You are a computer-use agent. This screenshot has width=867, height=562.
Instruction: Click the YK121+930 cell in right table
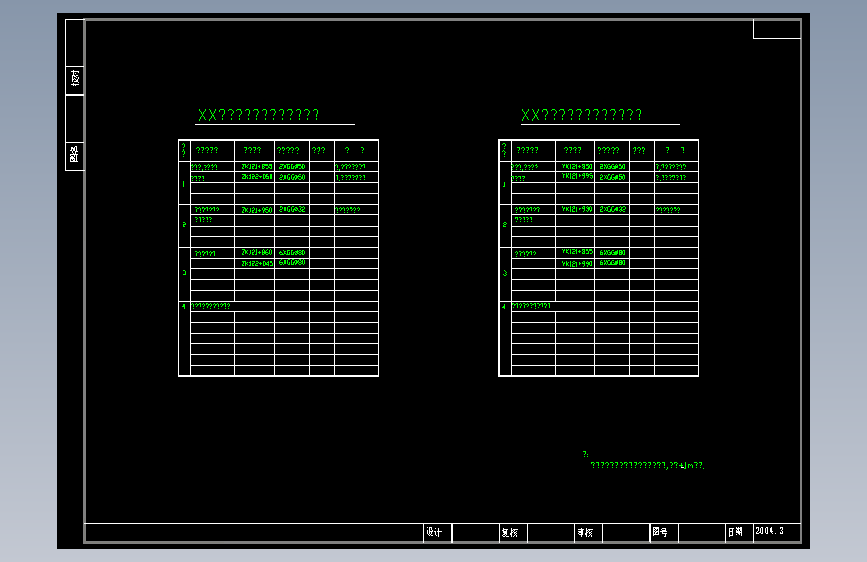(577, 209)
